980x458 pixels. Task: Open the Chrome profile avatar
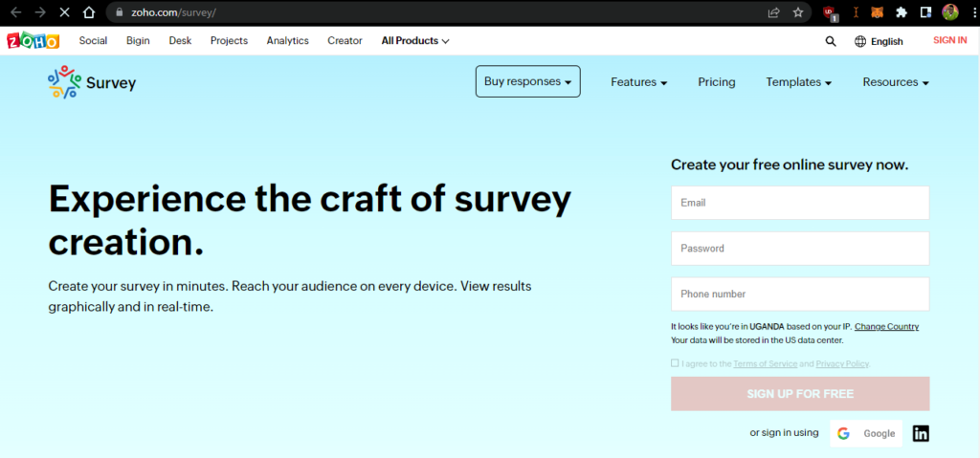point(950,11)
